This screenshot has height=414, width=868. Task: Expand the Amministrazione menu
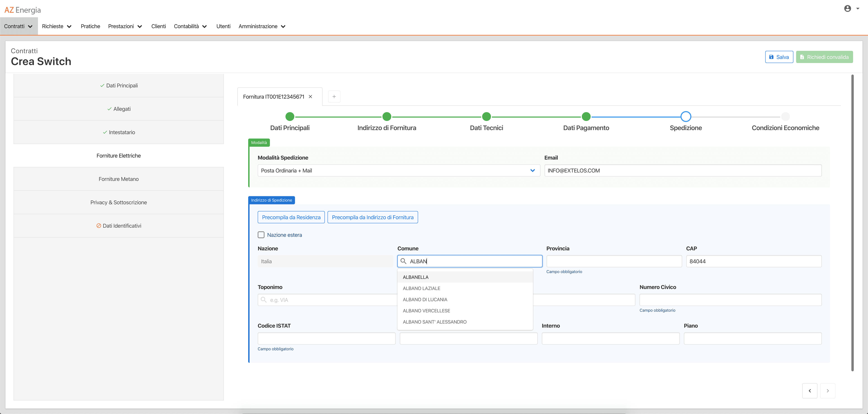(x=262, y=26)
